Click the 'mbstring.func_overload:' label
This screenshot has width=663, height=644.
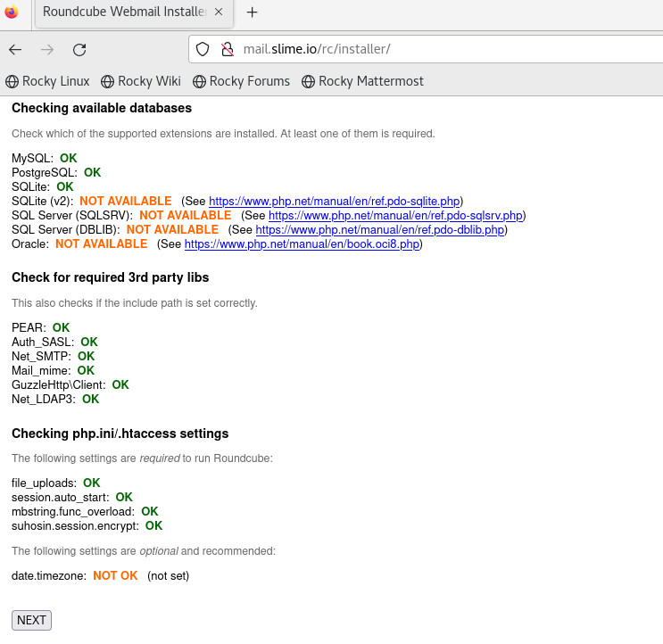(x=73, y=512)
